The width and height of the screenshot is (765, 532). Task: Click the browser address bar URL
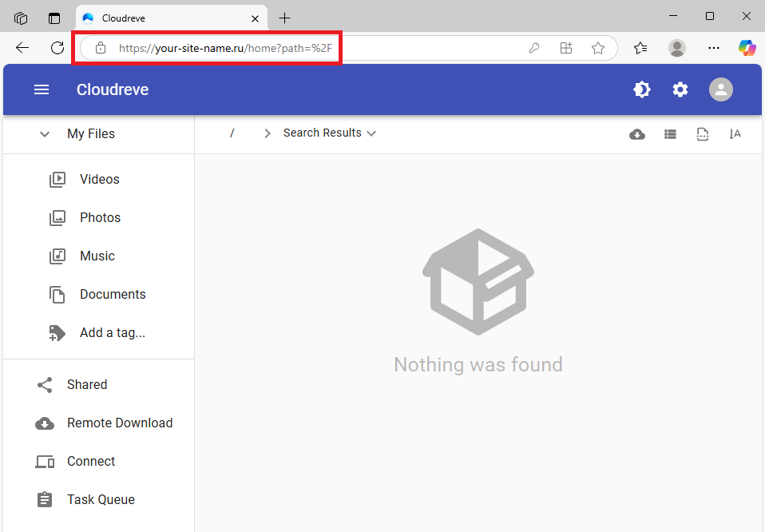(225, 48)
